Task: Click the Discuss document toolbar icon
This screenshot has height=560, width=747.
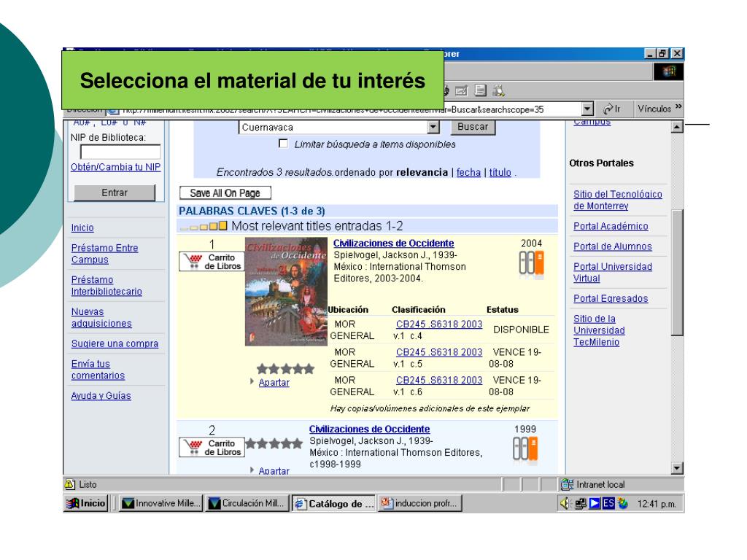Action: 480,90
